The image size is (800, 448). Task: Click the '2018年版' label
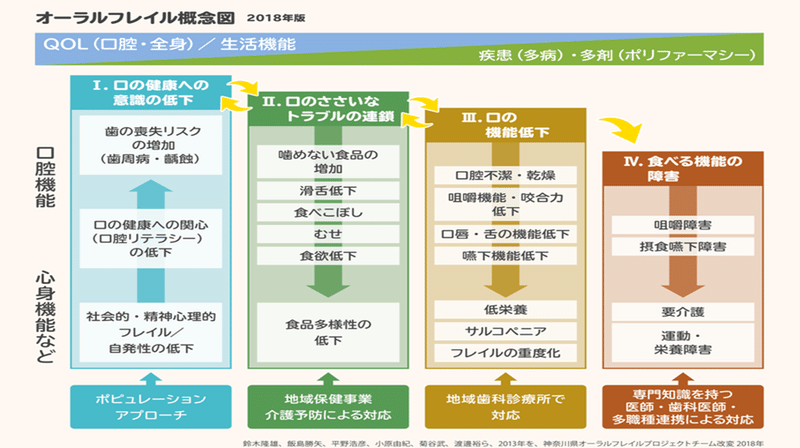point(276,18)
